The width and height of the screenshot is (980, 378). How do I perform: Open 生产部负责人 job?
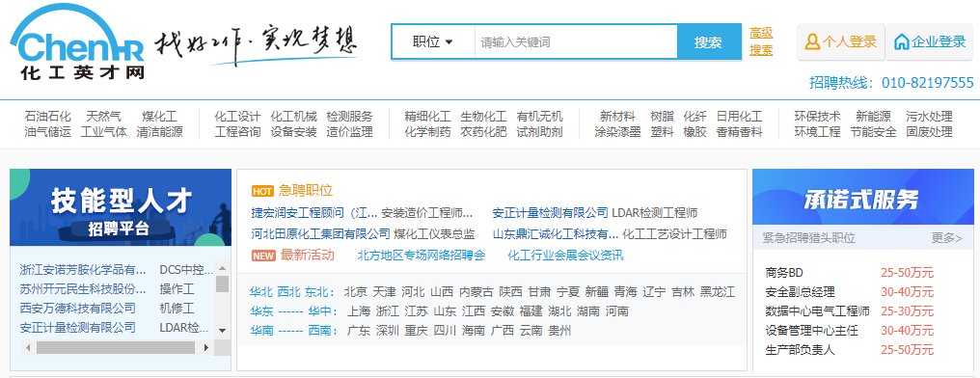tap(800, 350)
